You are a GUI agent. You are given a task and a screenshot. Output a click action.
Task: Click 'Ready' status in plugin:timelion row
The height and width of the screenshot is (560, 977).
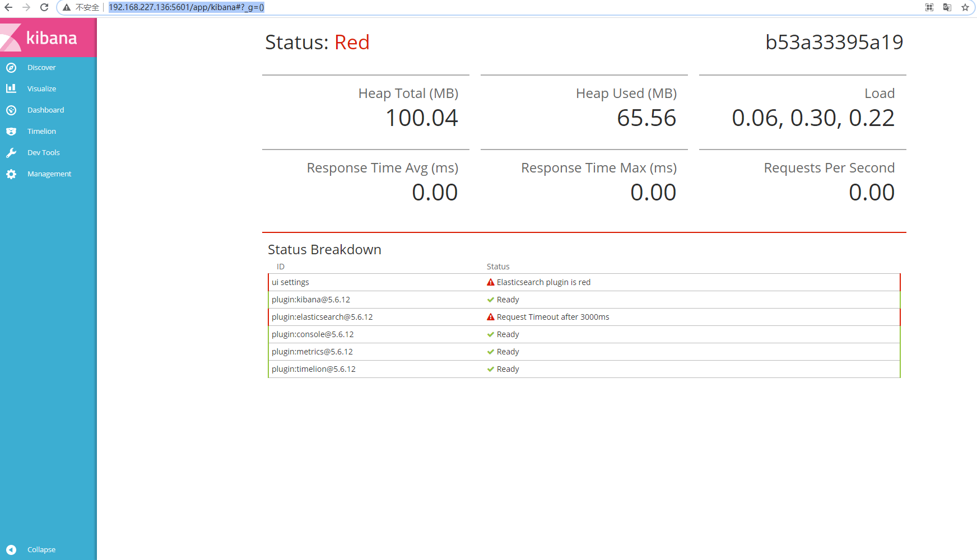coord(508,369)
